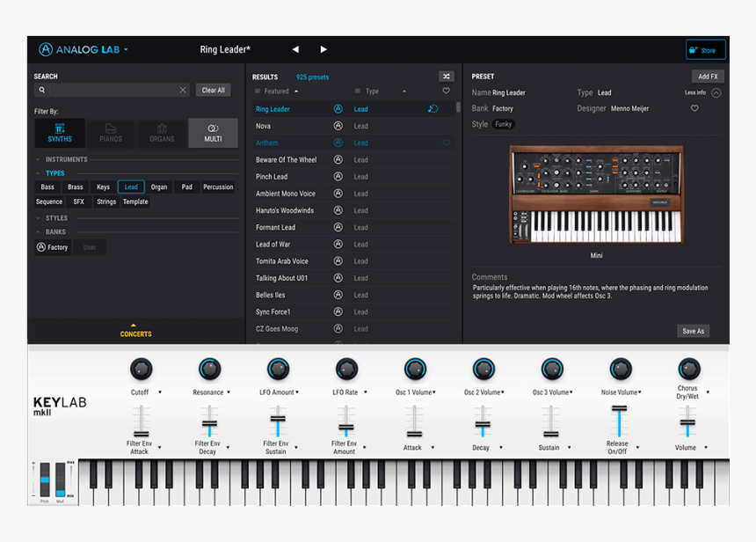Click the Noise Volume knob
Image resolution: width=756 pixels, height=542 pixels.
point(621,370)
